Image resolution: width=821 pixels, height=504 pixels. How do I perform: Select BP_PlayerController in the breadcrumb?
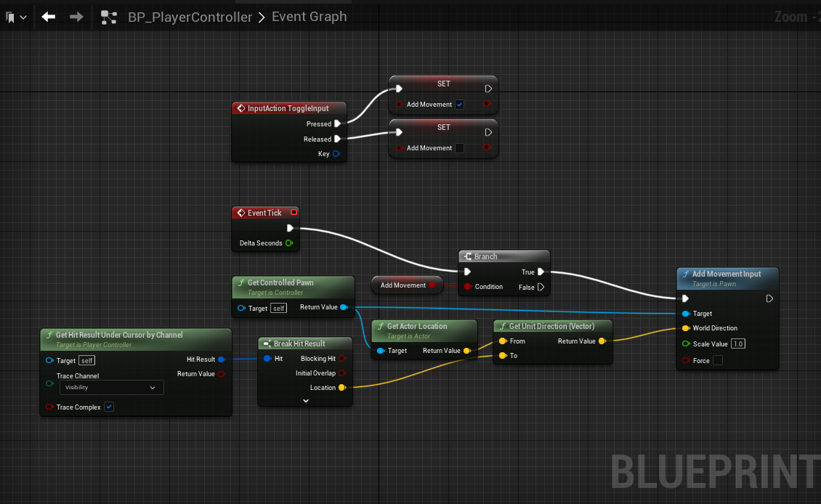(x=190, y=17)
